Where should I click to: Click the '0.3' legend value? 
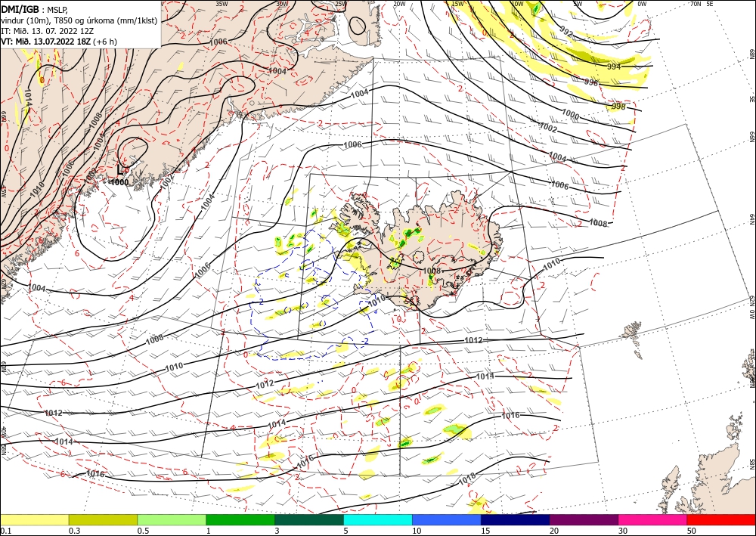tap(74, 531)
